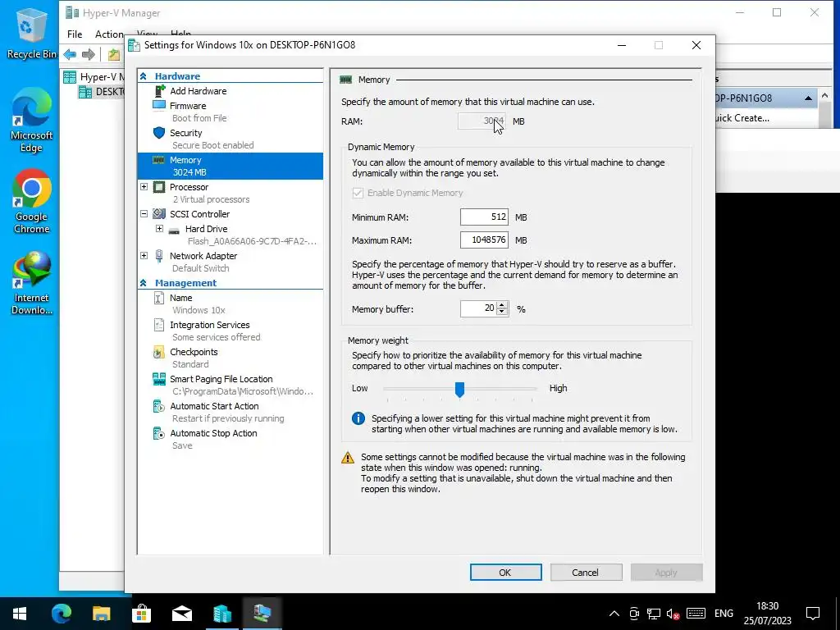Click the Integration Services icon

[x=159, y=325]
